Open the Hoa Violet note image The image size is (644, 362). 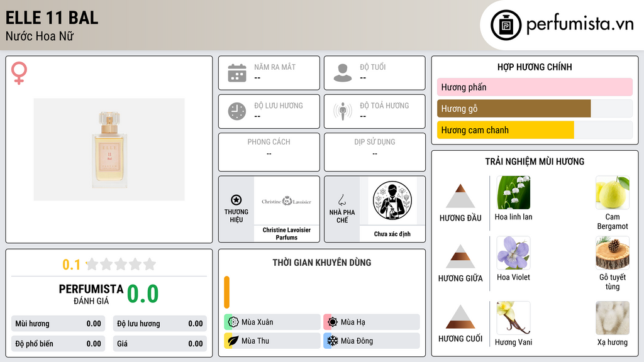513,253
